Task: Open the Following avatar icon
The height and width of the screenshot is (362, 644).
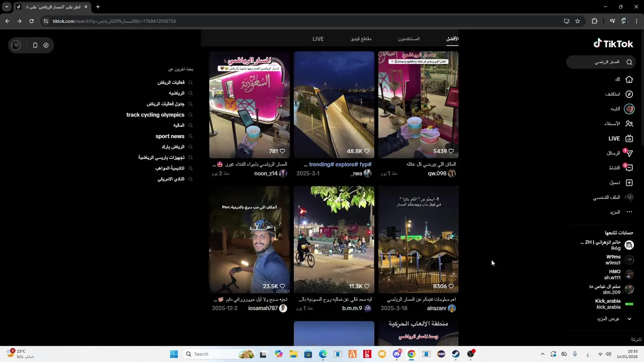Action: tap(629, 109)
